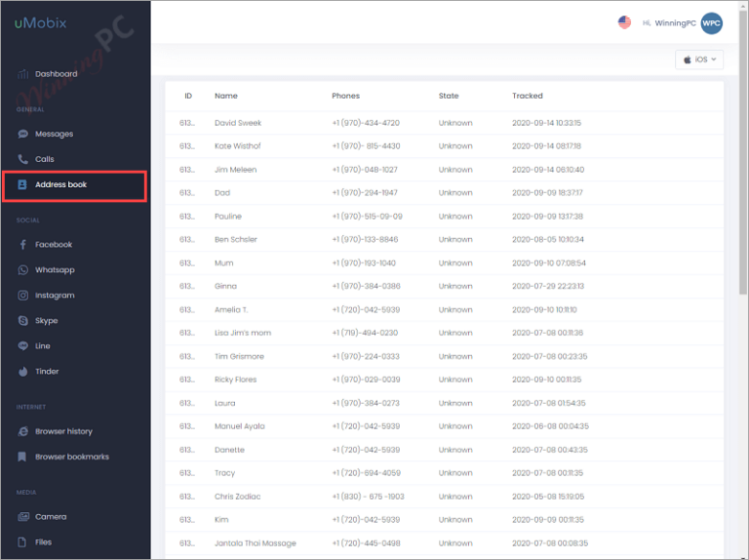Select contact name Jim Meleen
The height and width of the screenshot is (560, 749).
click(x=235, y=170)
